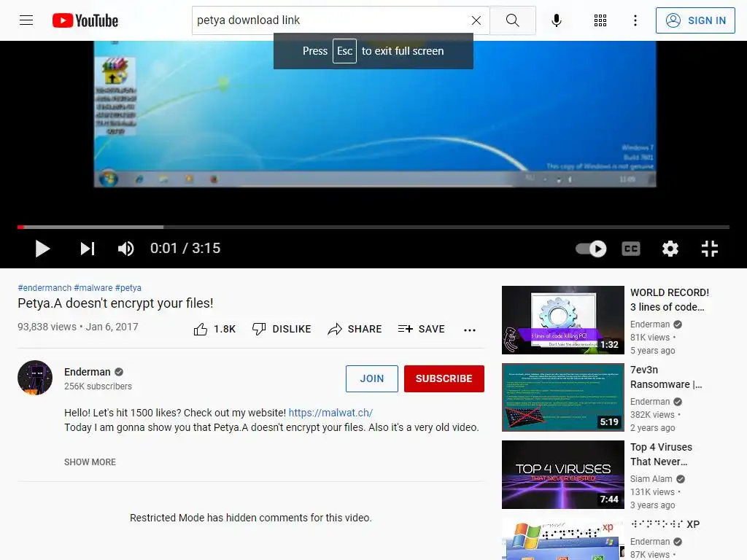This screenshot has width=747, height=560.
Task: Open the #endermanch hashtag
Action: 44,287
